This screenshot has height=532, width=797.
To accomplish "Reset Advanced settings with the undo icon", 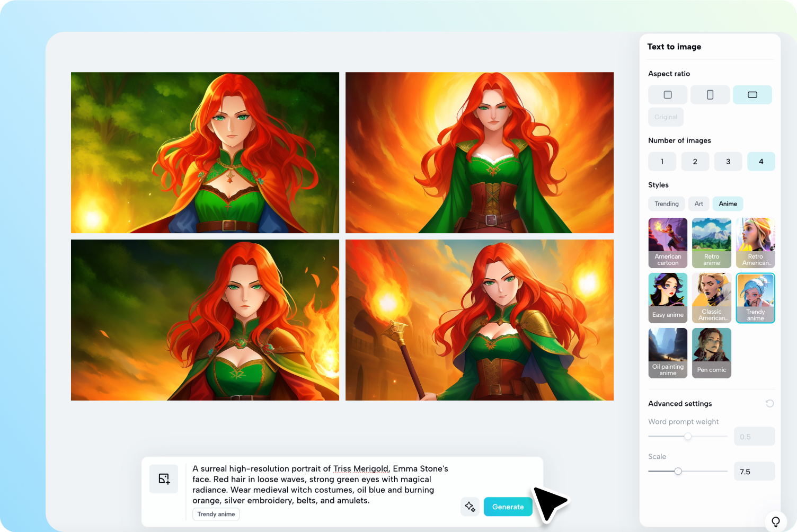I will pyautogui.click(x=769, y=403).
